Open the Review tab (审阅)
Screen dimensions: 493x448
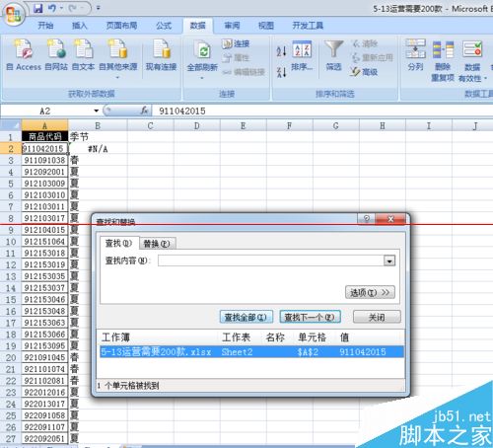coord(232,26)
